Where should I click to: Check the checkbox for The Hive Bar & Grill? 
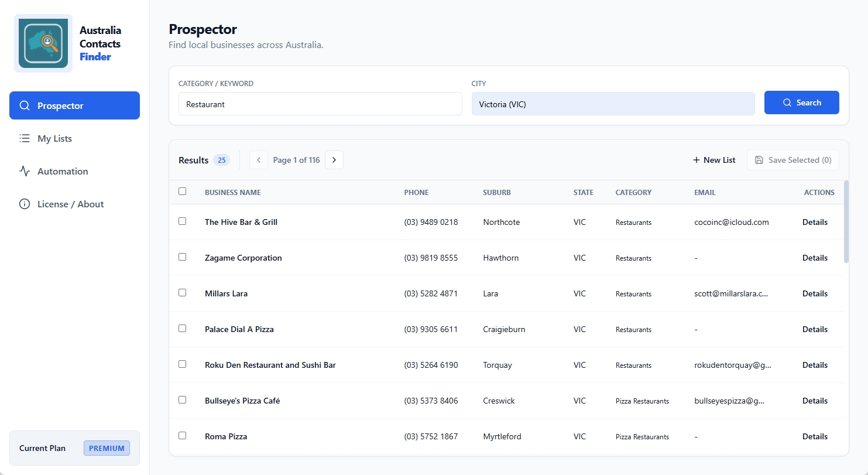click(x=182, y=221)
